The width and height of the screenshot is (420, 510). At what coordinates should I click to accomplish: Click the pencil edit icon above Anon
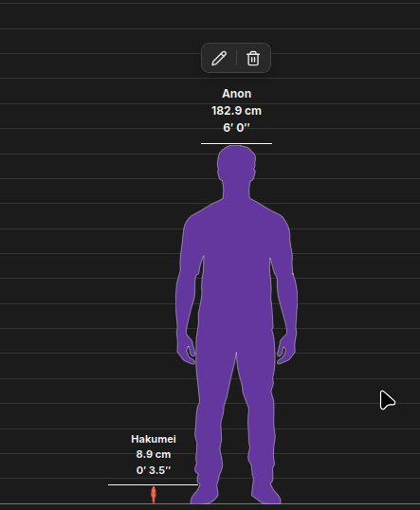(219, 58)
